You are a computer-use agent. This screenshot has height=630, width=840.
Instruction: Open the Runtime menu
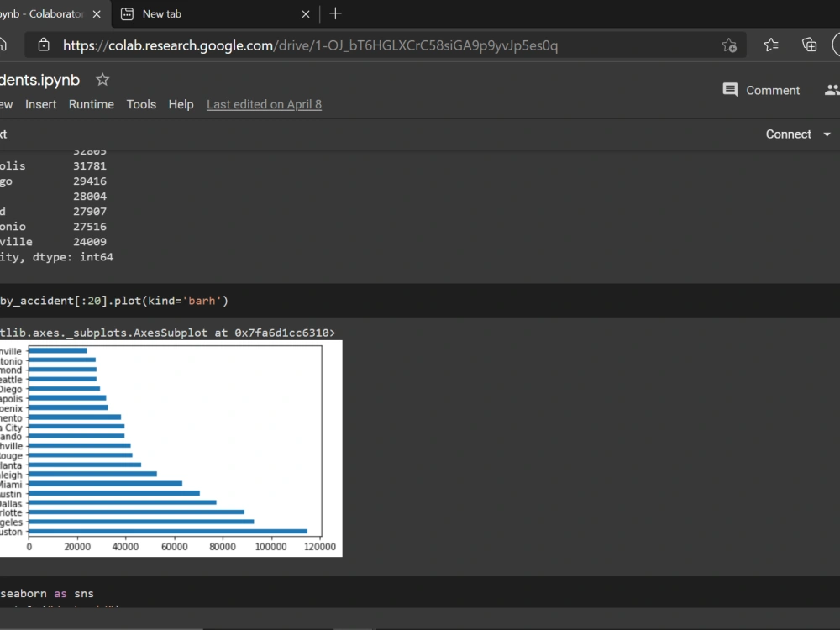coord(91,104)
